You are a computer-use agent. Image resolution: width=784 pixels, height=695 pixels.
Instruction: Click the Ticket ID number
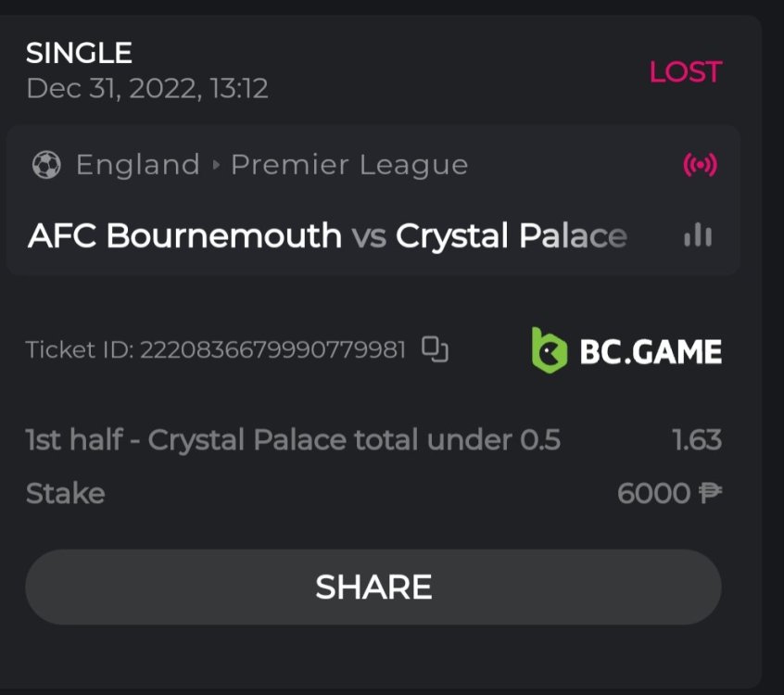click(x=272, y=350)
